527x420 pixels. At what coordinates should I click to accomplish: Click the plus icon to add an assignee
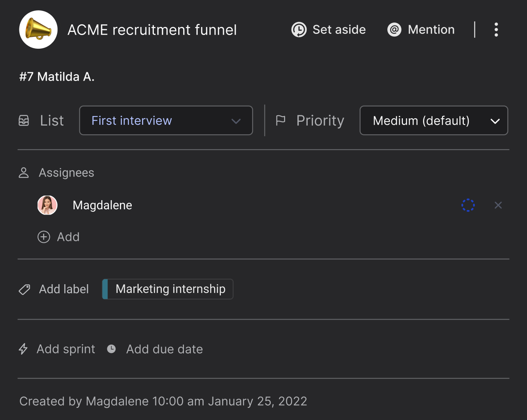(43, 237)
